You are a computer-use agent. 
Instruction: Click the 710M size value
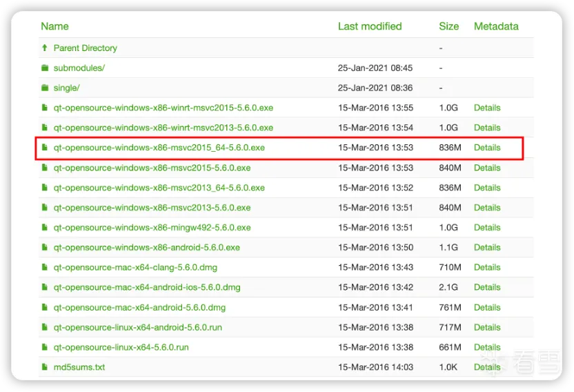pyautogui.click(x=450, y=268)
